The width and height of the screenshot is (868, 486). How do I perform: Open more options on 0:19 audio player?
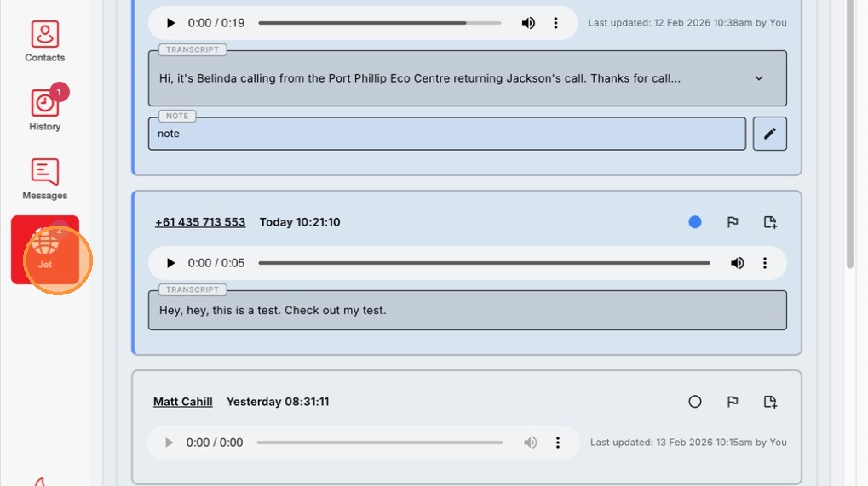(555, 23)
